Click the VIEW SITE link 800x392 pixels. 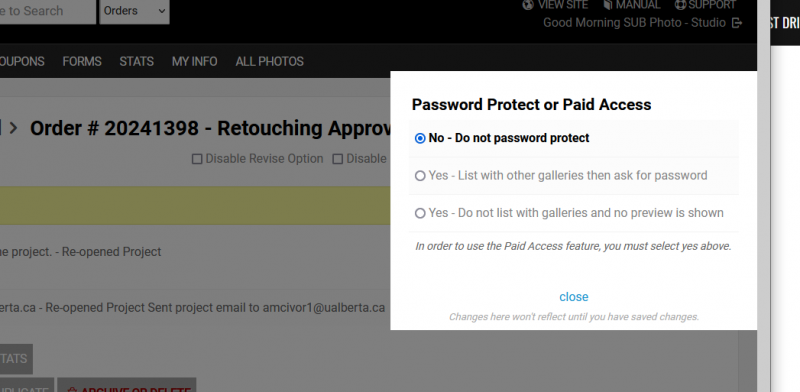(x=563, y=5)
